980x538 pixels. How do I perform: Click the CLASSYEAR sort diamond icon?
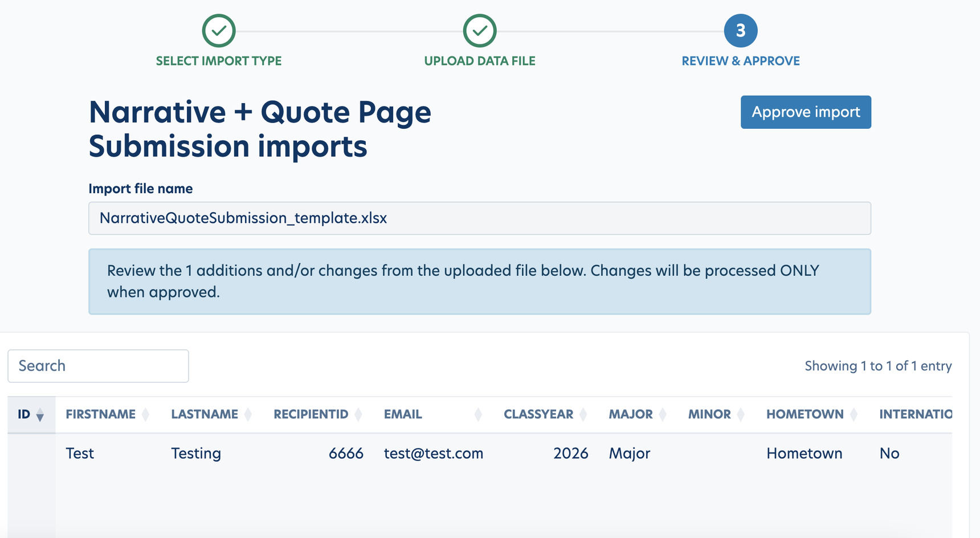tap(583, 415)
